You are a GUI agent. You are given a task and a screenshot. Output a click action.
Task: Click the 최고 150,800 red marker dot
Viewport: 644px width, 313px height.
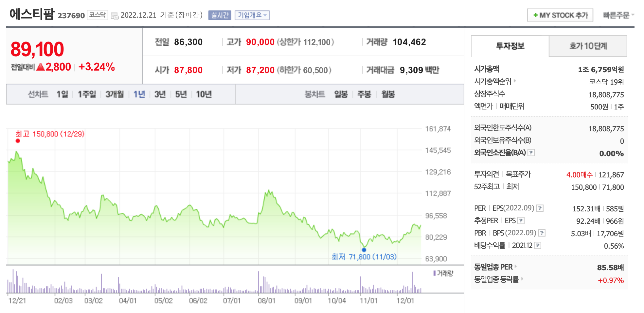pos(18,141)
